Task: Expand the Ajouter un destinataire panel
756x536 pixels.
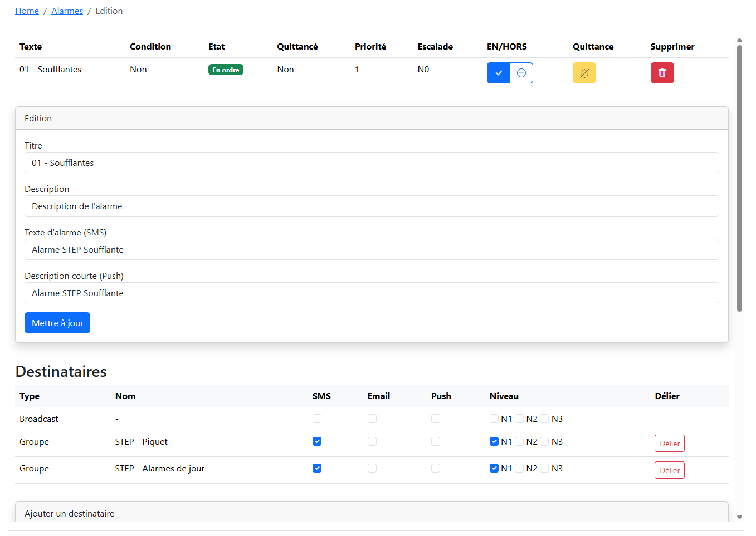Action: [70, 513]
